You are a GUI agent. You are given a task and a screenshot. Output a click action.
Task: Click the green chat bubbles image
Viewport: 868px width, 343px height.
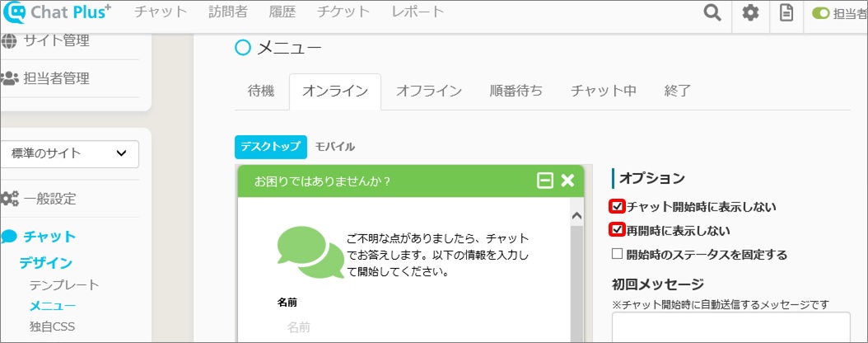pos(311,252)
